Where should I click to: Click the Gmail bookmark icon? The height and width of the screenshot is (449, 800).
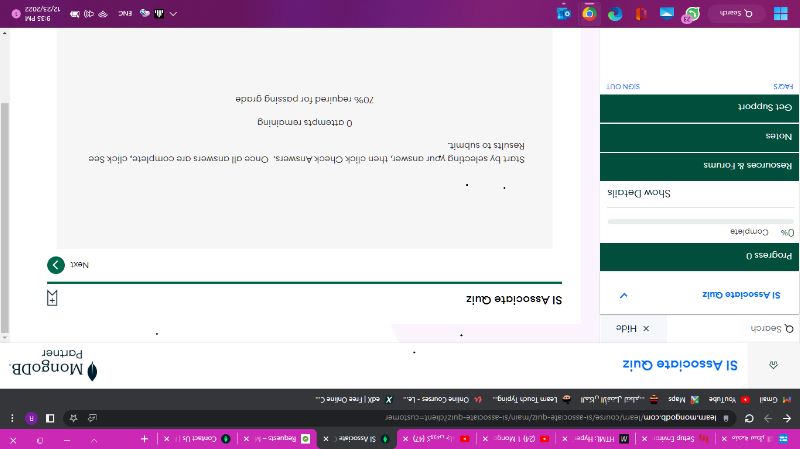[787, 398]
